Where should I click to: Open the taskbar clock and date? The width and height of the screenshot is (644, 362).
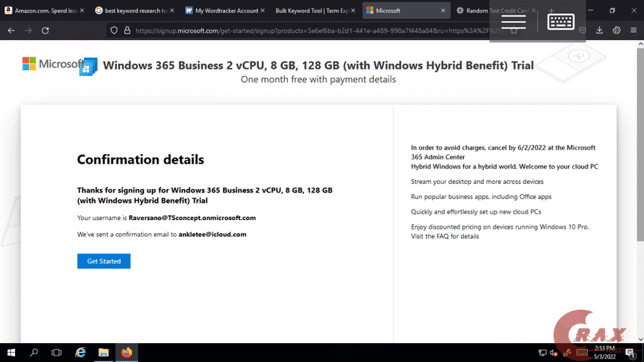(605, 353)
